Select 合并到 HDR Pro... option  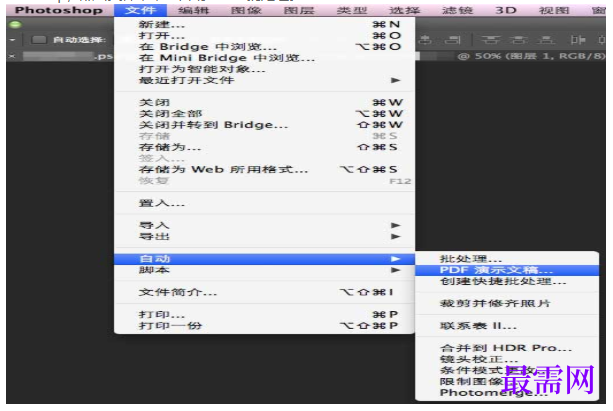coord(507,348)
